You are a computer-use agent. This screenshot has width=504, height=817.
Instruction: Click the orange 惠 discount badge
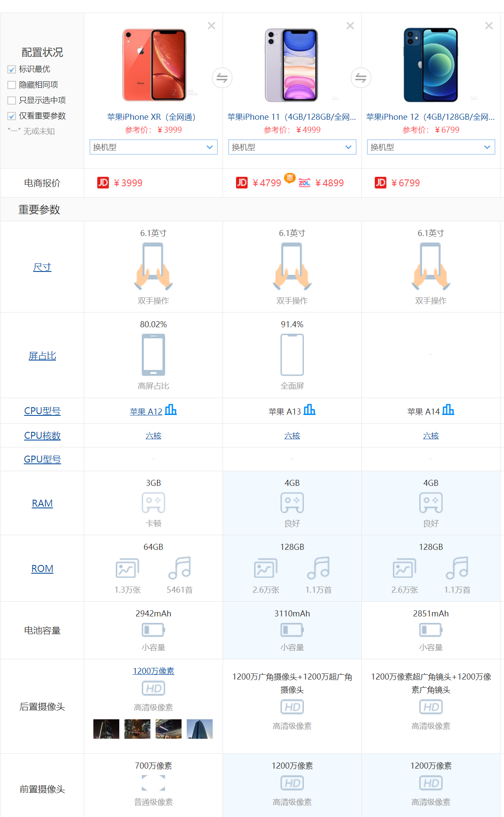pos(290,178)
